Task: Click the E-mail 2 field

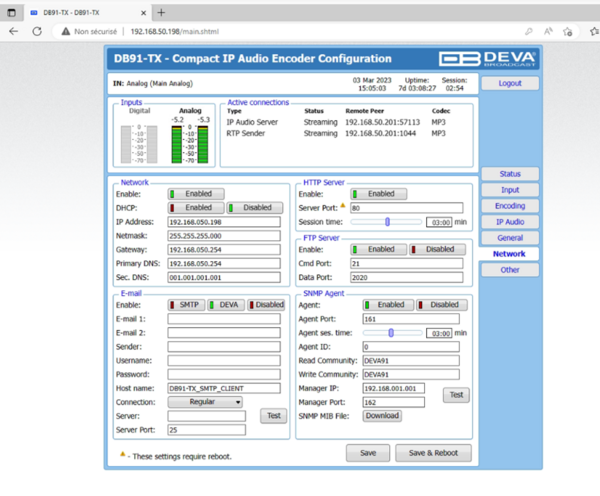Action: 224,333
